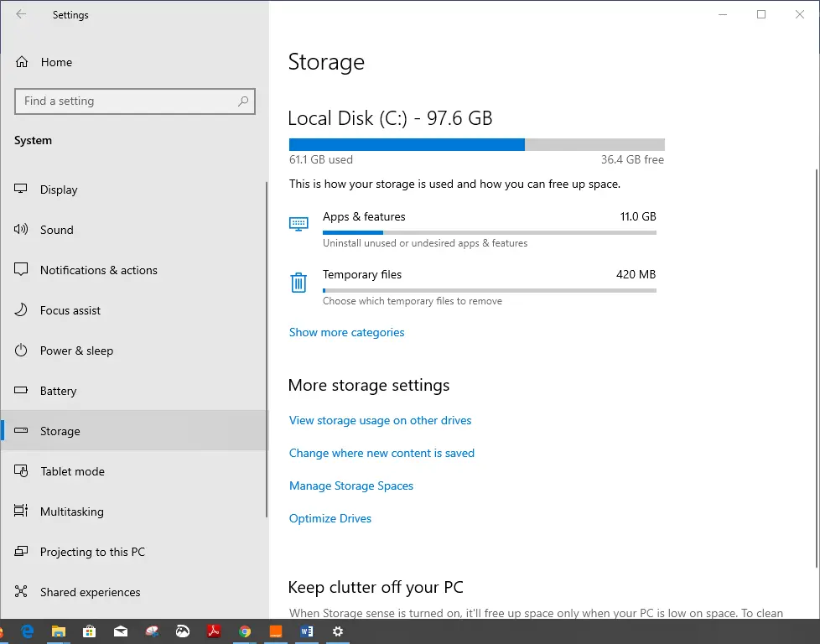The height and width of the screenshot is (644, 820).
Task: Click the Power & sleep power icon
Action: [x=21, y=350]
